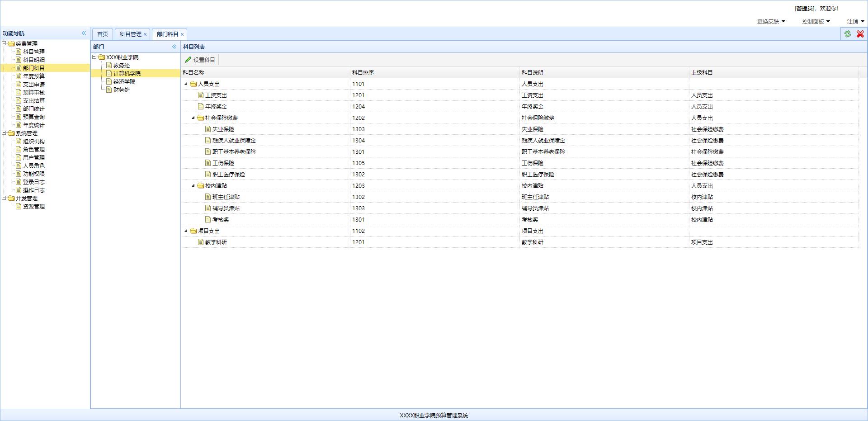Collapse the 社会保险缴费 row triangle
The image size is (868, 421).
pyautogui.click(x=193, y=118)
